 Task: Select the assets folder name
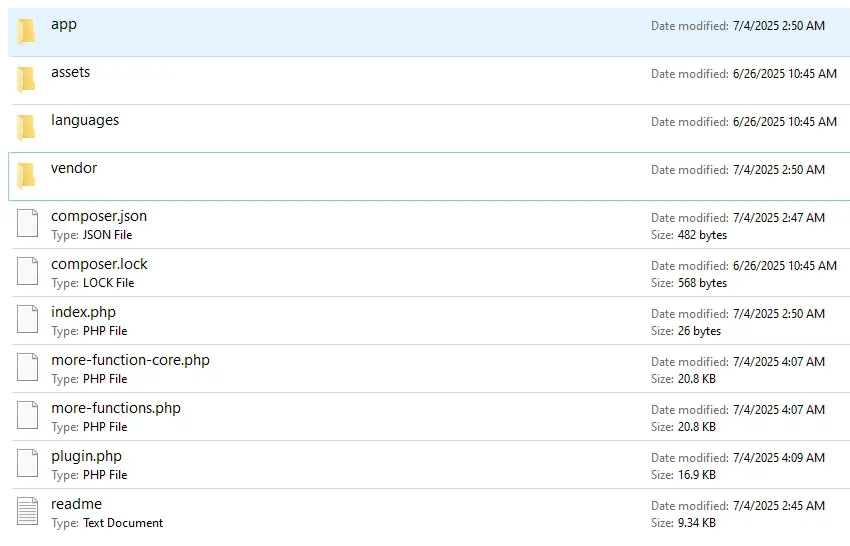[70, 72]
